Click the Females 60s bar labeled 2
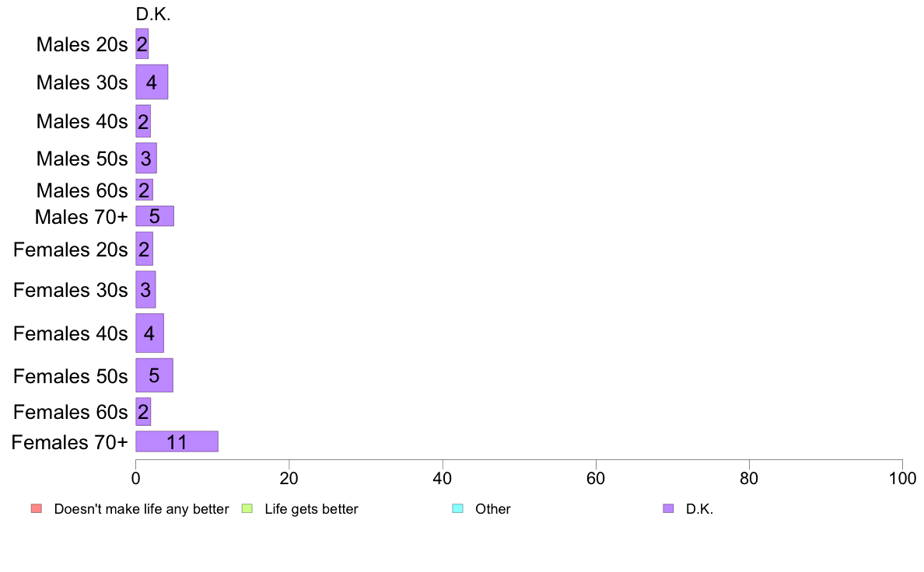 tap(143, 412)
